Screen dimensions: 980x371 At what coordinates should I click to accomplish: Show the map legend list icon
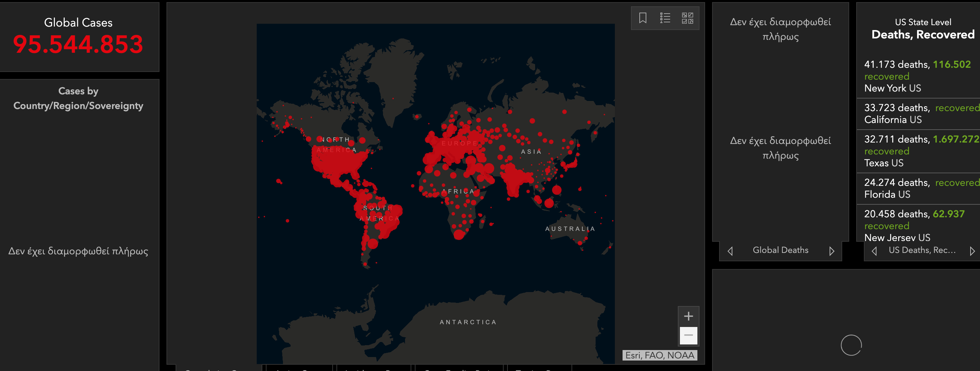click(x=665, y=18)
